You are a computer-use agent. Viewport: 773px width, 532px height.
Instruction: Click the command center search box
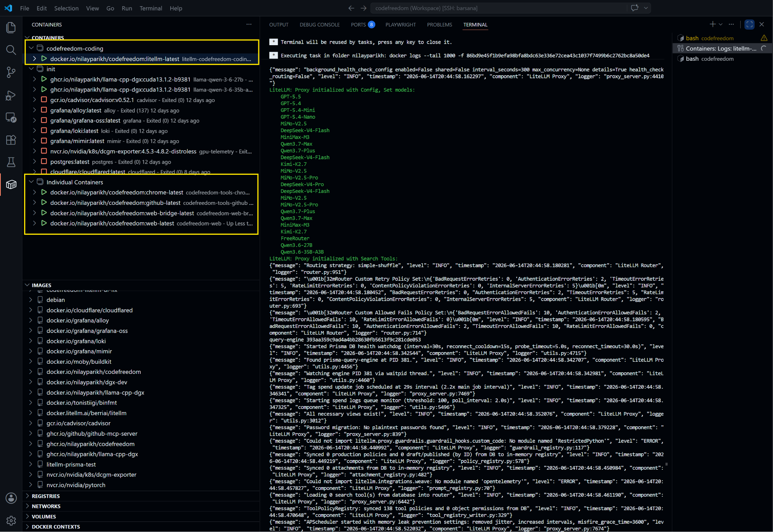click(499, 8)
